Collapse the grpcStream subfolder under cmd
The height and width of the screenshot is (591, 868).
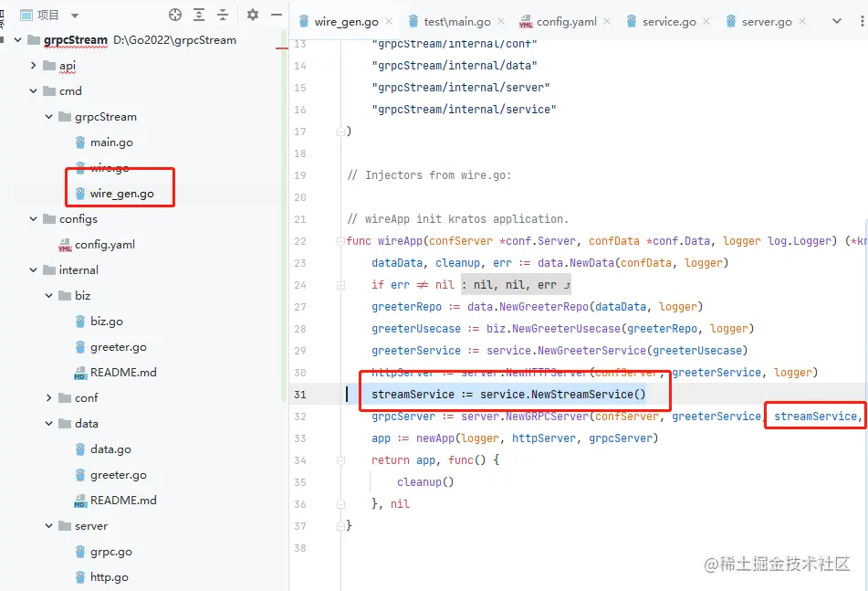(48, 116)
